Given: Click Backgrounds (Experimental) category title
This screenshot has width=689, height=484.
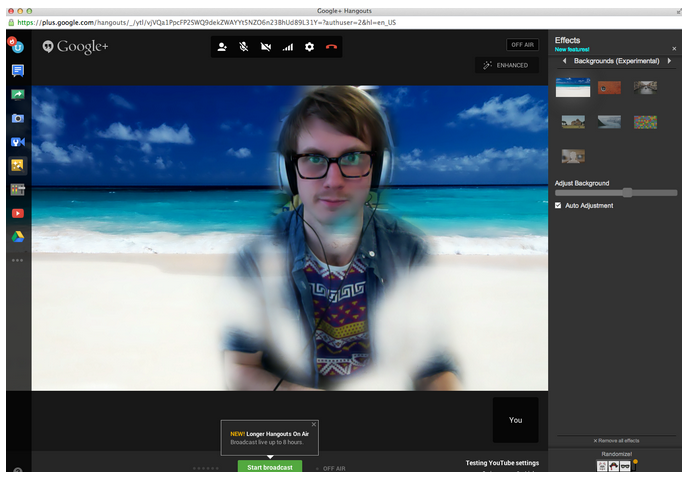Looking at the screenshot, I should (616, 61).
